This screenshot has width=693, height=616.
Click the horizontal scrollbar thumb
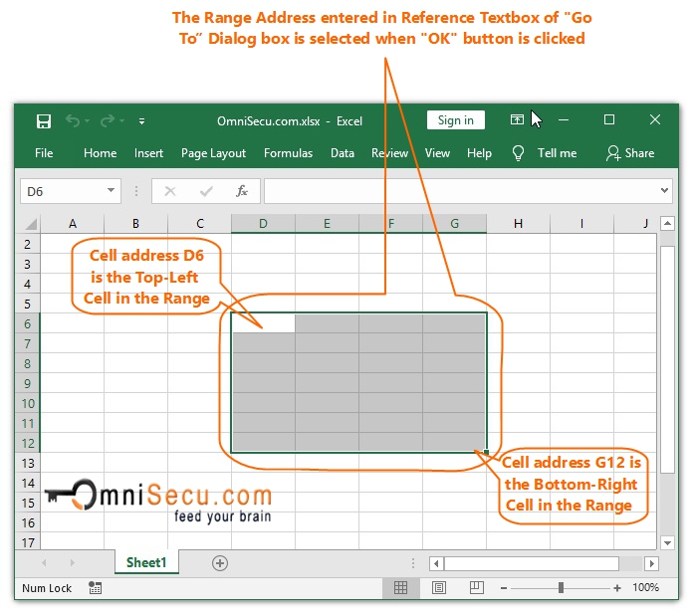pyautogui.click(x=532, y=563)
